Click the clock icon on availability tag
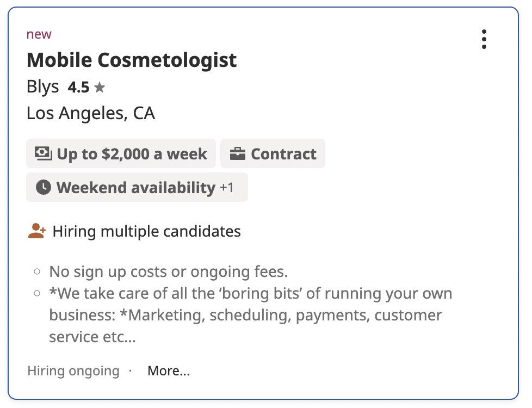 click(43, 188)
